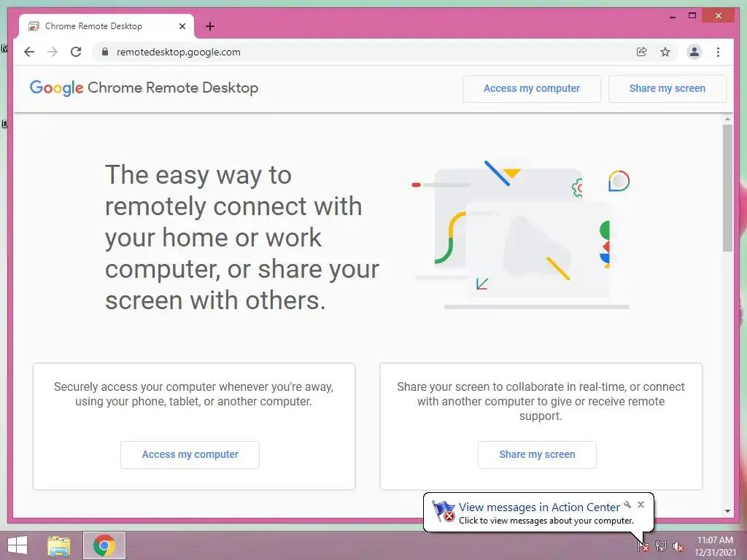Viewport: 747px width, 560px height.
Task: Click the network status tray icon
Action: 661,546
